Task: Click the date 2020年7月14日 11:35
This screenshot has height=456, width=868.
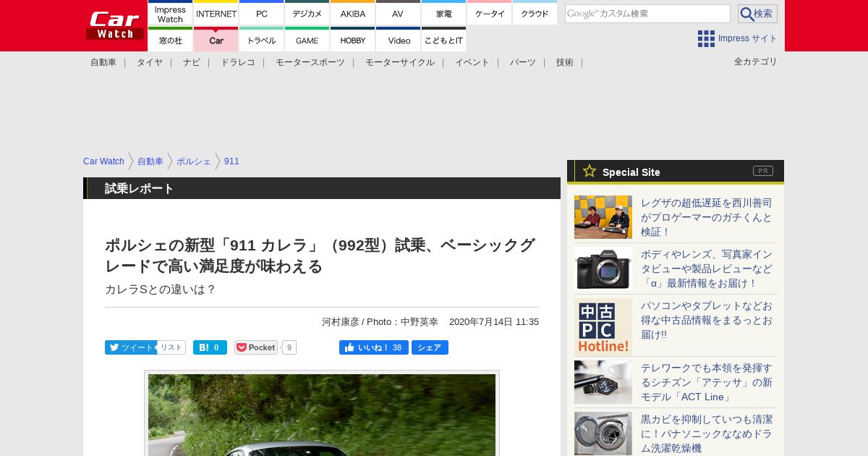Action: click(x=494, y=322)
